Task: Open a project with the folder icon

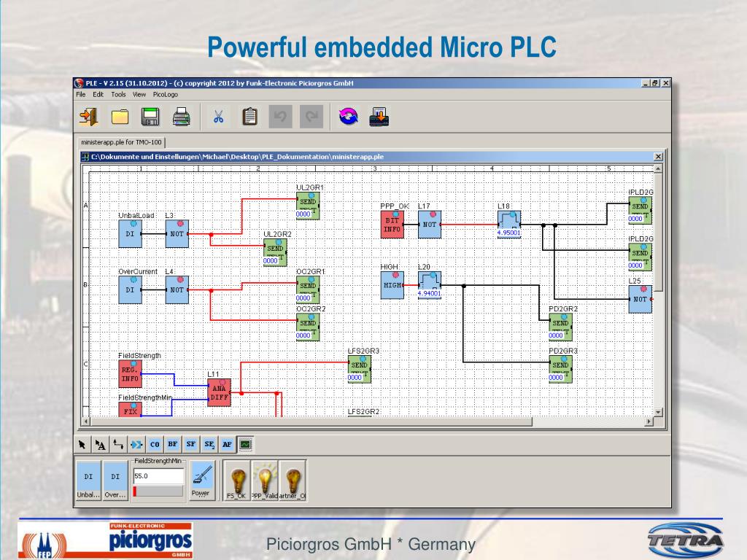Action: pyautogui.click(x=120, y=117)
